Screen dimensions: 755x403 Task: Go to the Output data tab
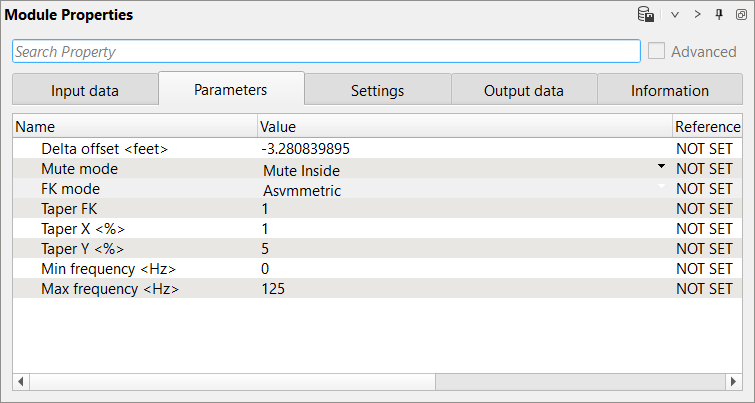[523, 91]
